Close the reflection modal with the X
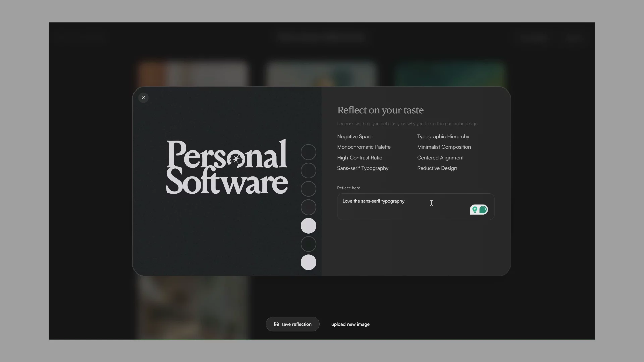The width and height of the screenshot is (644, 362). pyautogui.click(x=143, y=98)
